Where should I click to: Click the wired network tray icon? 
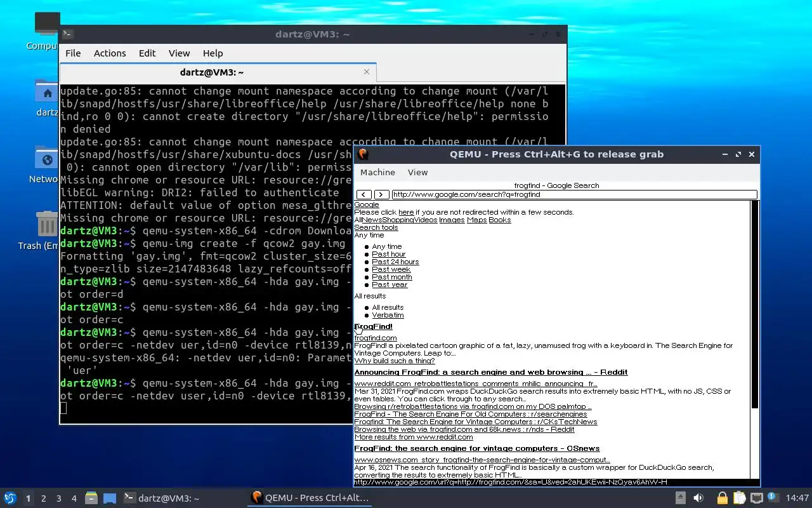[756, 498]
